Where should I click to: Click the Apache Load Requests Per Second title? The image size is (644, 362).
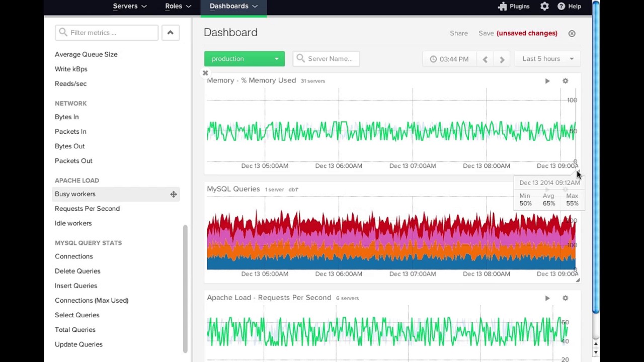pyautogui.click(x=269, y=298)
